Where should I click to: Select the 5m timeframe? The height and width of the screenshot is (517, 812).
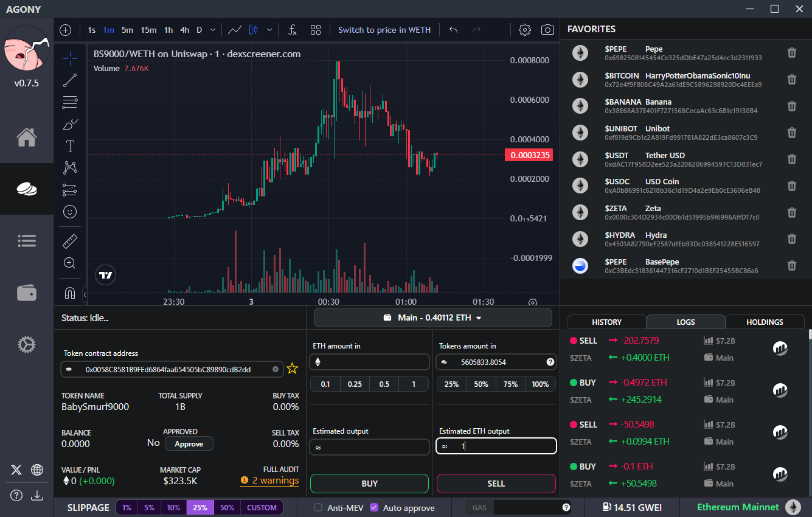tap(127, 30)
